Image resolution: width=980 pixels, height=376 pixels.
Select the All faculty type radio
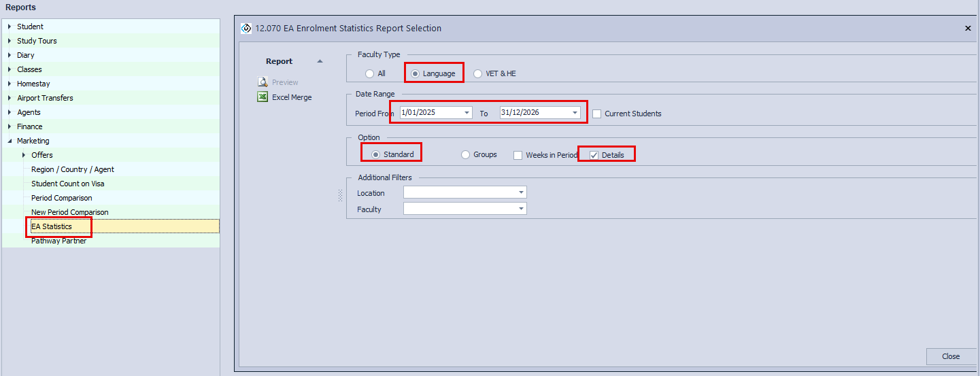(x=369, y=73)
